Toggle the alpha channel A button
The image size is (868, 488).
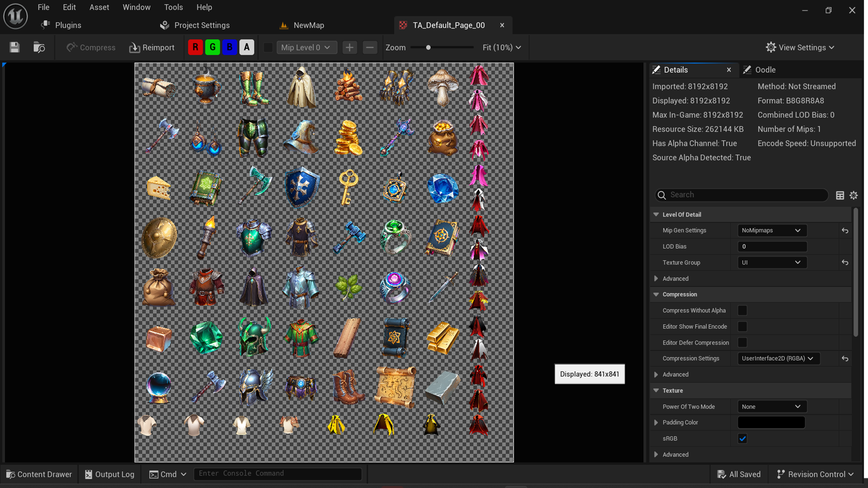coord(247,47)
